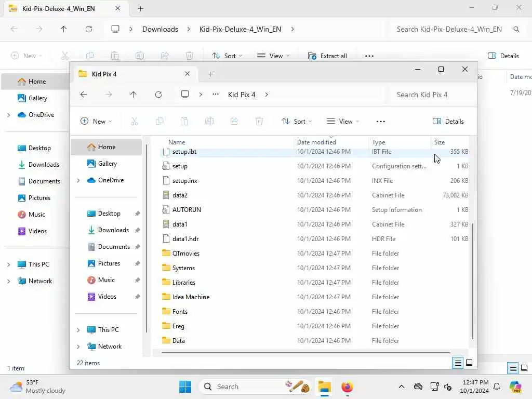Add a new tab in Kid Pix 4 window
Screen dimensions: 532x399
(x=210, y=74)
